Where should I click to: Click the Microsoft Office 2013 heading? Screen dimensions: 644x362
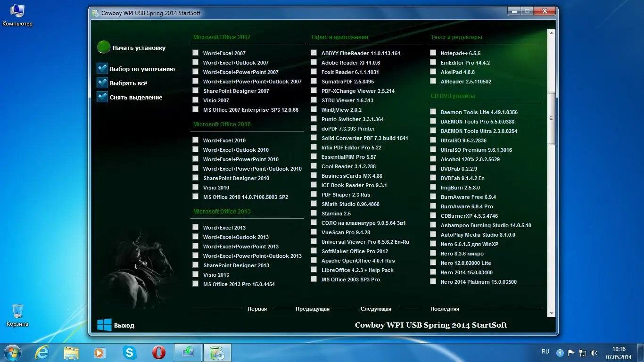222,212
